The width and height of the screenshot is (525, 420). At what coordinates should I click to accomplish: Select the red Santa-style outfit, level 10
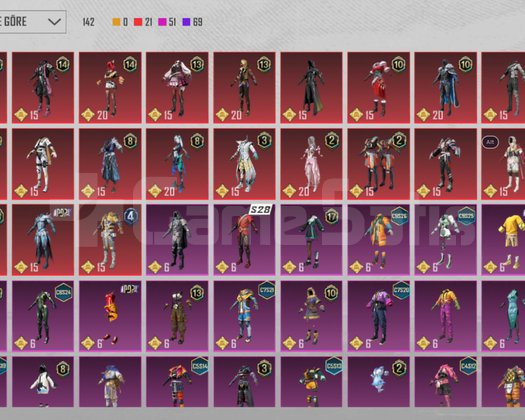coord(379,88)
